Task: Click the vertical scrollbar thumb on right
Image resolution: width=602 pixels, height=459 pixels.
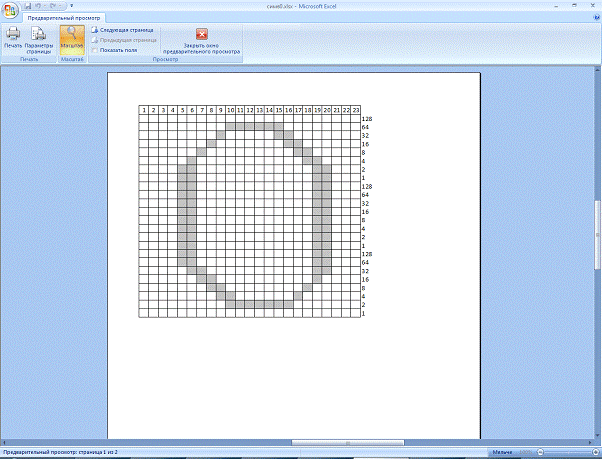Action: tap(596, 214)
